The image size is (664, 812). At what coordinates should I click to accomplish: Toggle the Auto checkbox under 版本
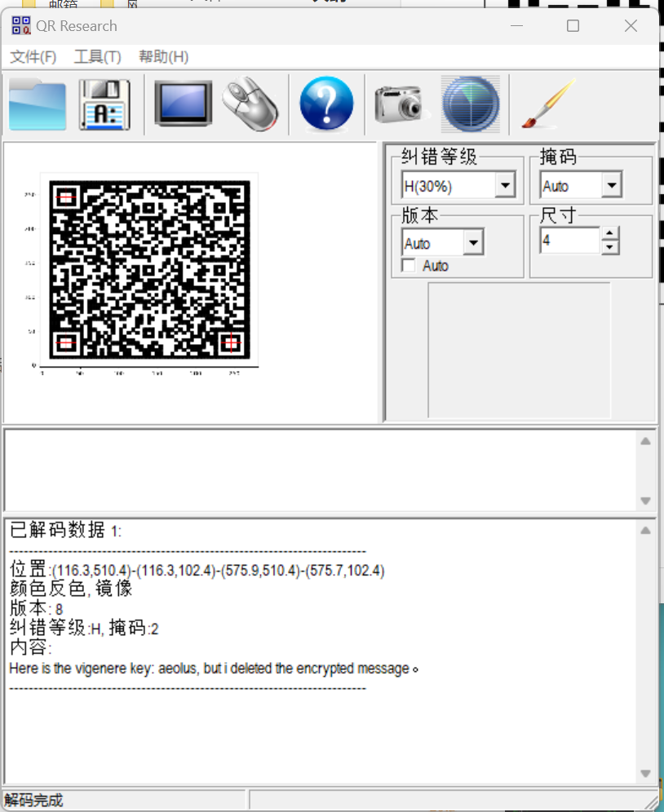point(409,266)
